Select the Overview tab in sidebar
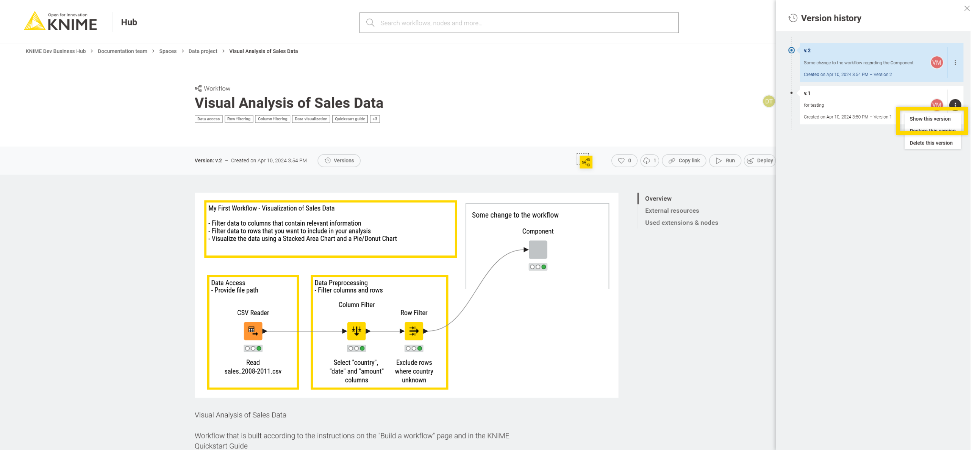This screenshot has width=980, height=450. [x=659, y=198]
